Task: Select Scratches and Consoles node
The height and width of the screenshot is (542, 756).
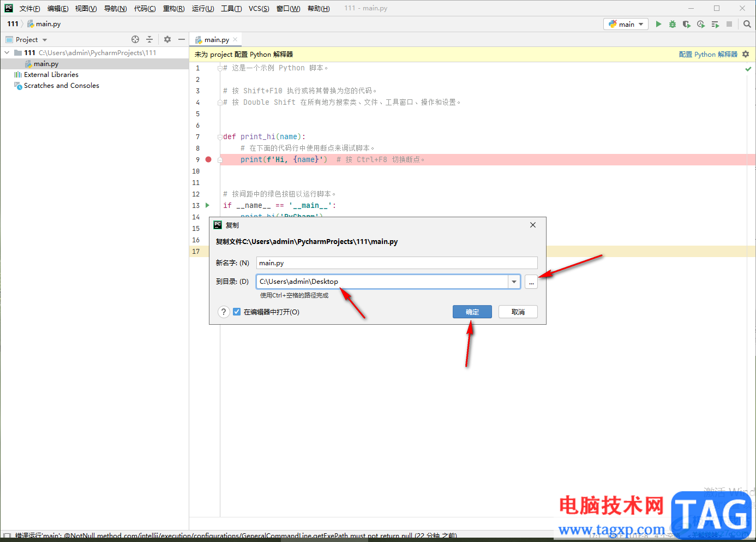Action: point(61,86)
